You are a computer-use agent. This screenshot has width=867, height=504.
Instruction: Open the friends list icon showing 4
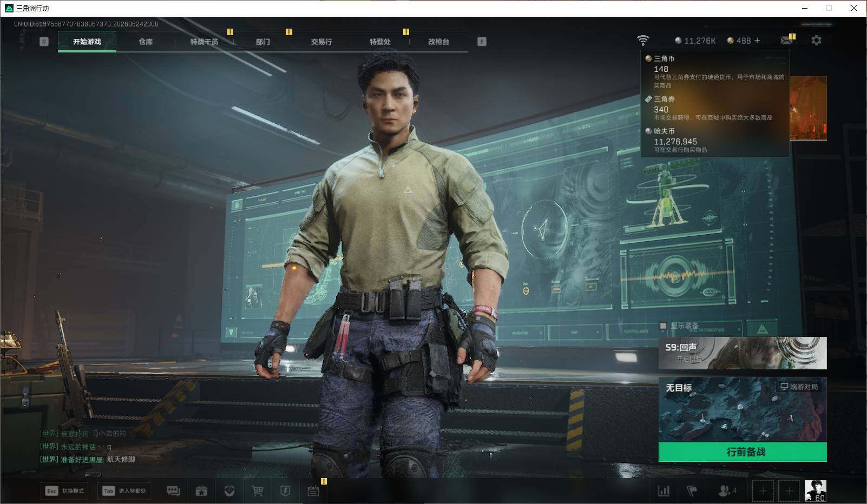(x=727, y=491)
